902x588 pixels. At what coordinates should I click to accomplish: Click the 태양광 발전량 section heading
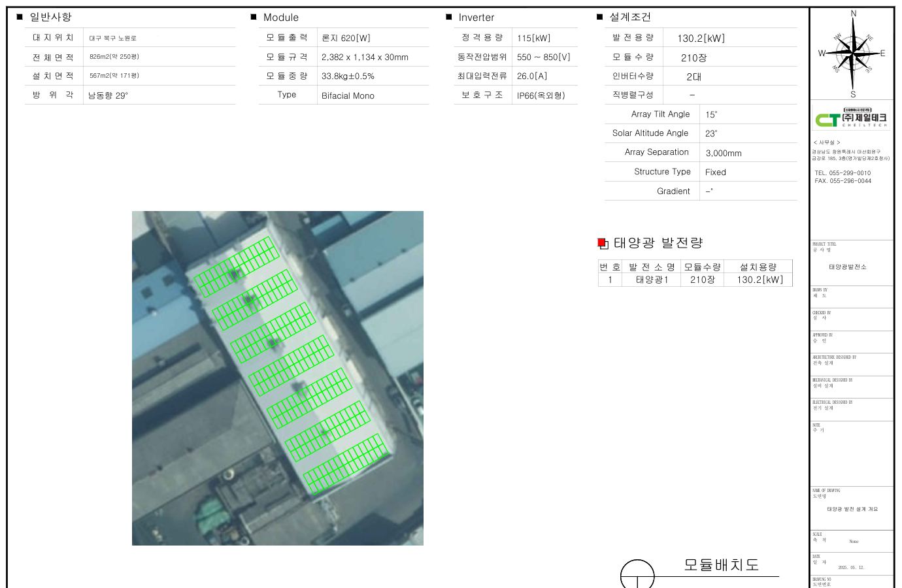658,243
